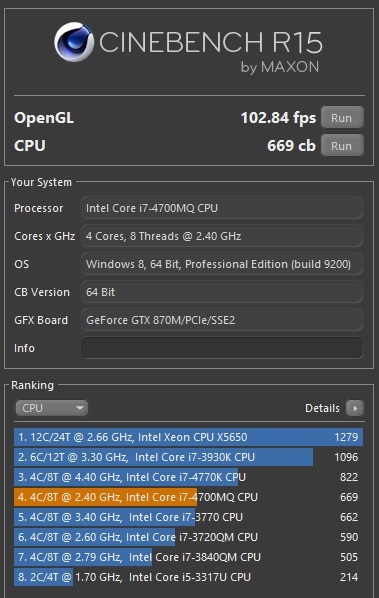Click the Details arrow icon button

(355, 408)
